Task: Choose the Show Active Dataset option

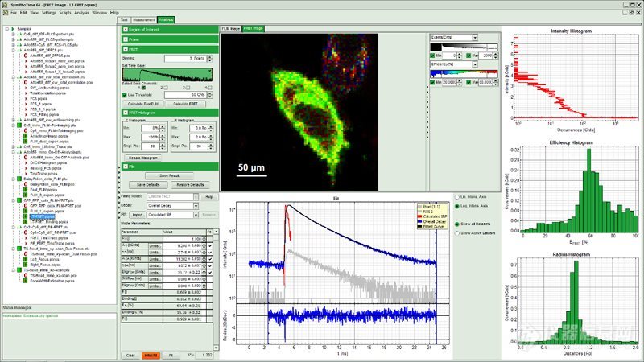Action: (x=457, y=233)
